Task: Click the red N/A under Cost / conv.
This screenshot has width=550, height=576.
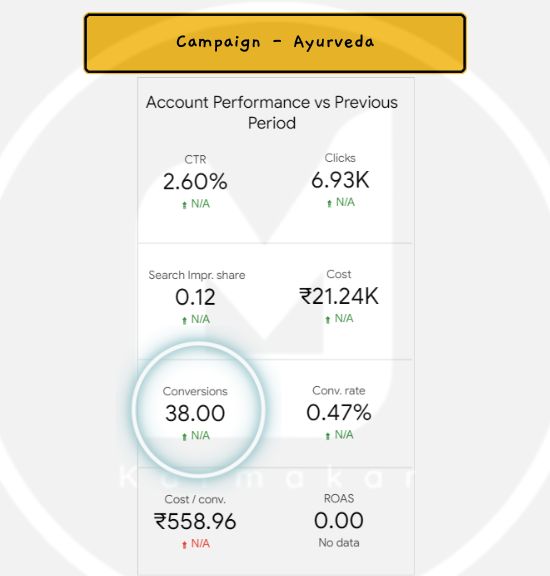Action: tap(201, 544)
